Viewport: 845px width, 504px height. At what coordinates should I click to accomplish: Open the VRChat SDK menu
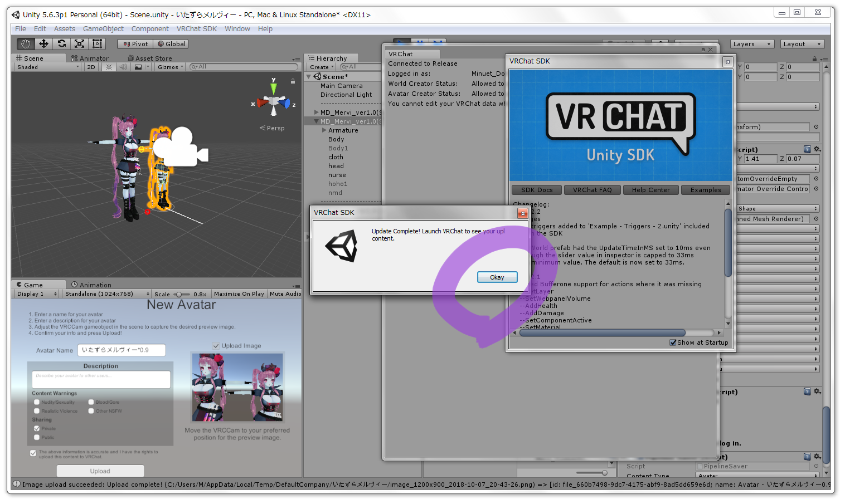[x=197, y=29]
